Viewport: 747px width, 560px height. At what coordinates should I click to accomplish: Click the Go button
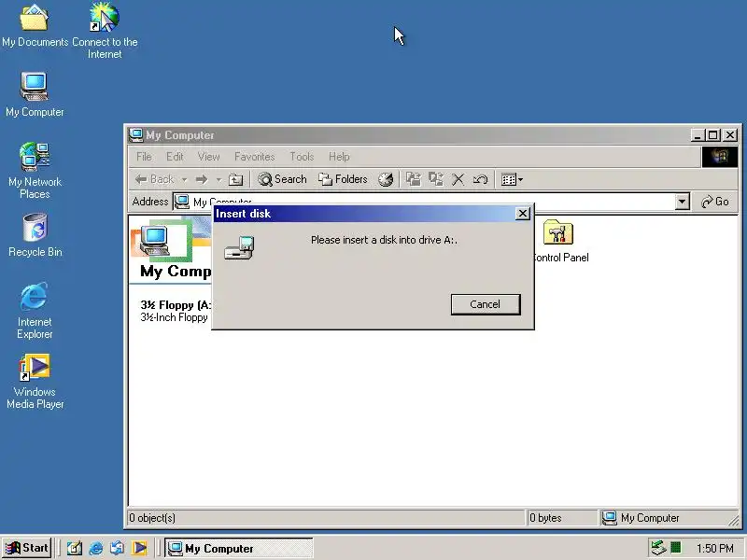click(715, 202)
